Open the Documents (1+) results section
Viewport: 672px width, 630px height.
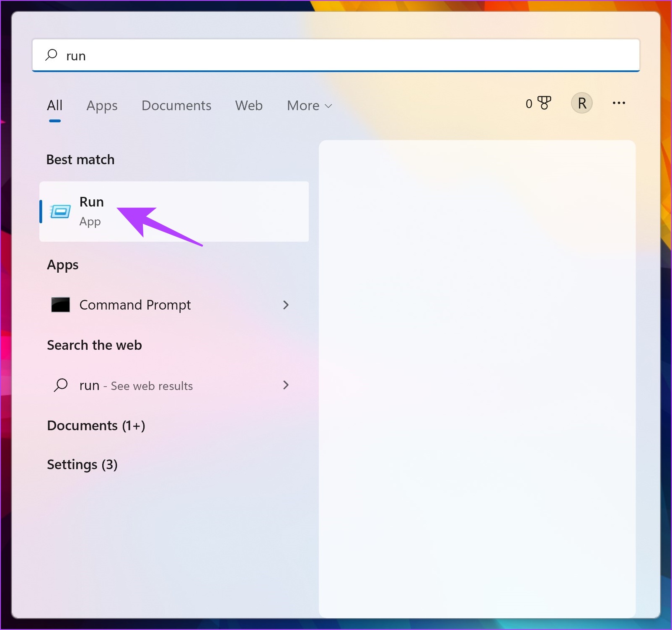pyautogui.click(x=96, y=426)
